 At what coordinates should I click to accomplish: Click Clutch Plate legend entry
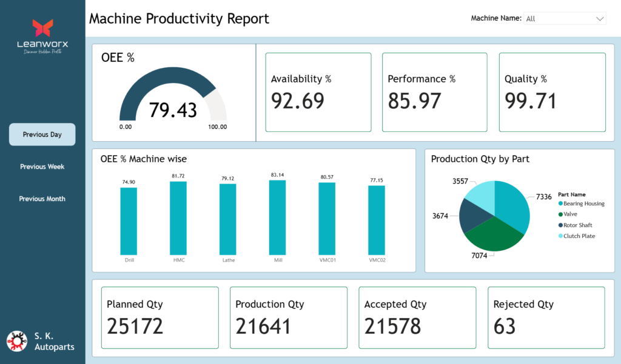(x=579, y=236)
